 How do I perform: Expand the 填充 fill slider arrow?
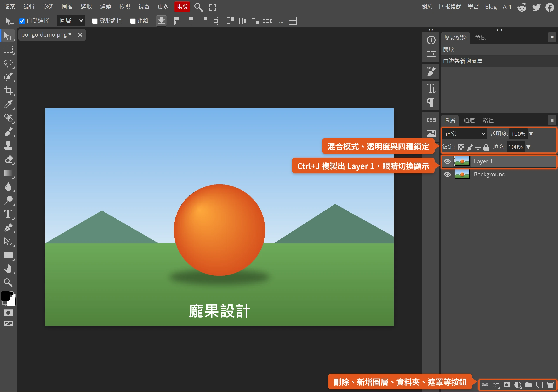pos(528,147)
